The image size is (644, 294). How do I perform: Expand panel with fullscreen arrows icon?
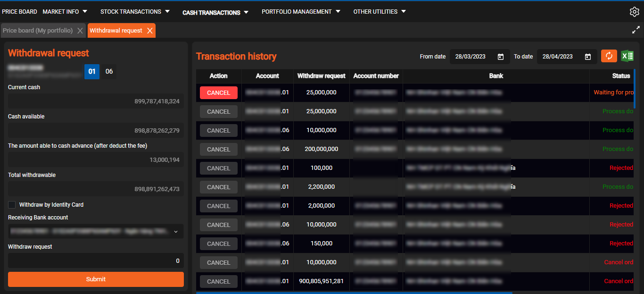[x=636, y=30]
